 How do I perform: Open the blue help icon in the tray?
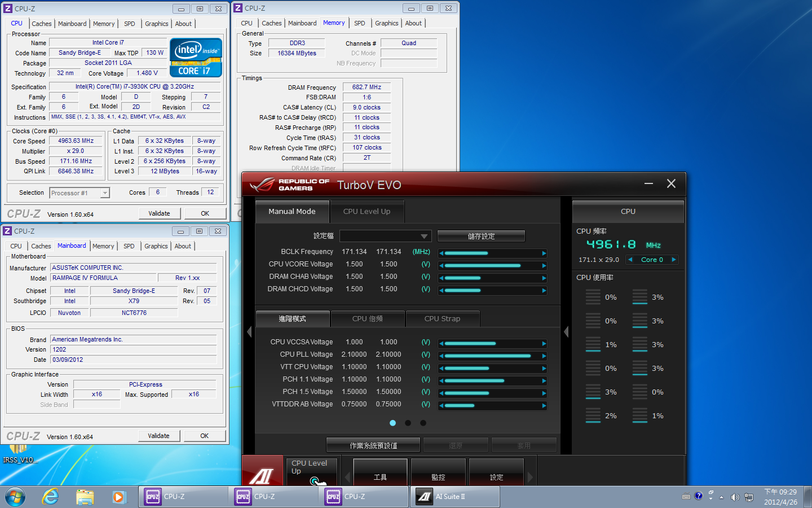pyautogui.click(x=699, y=496)
